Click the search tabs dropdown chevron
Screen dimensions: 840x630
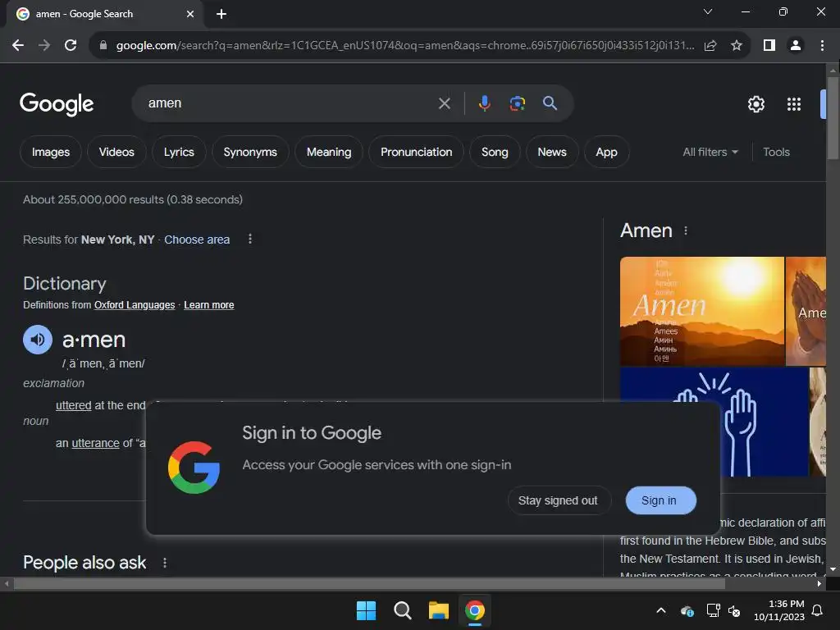coord(708,11)
